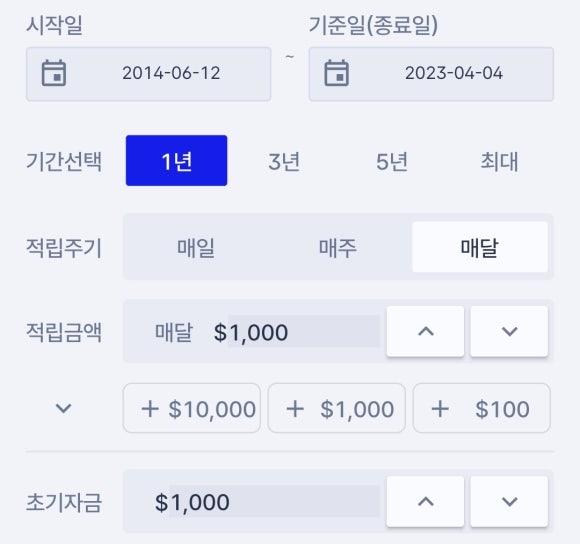The width and height of the screenshot is (580, 544).
Task: Open the start date calendar icon
Action: click(x=54, y=73)
